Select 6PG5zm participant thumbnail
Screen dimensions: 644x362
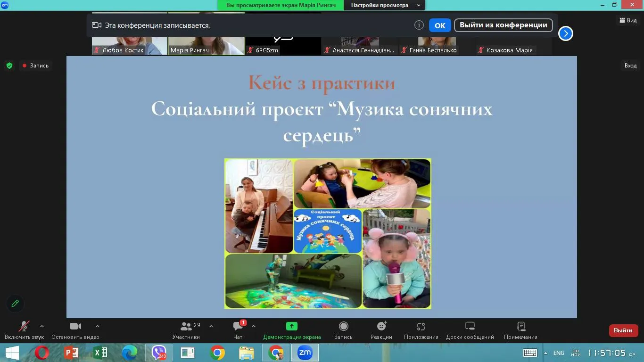(283, 46)
